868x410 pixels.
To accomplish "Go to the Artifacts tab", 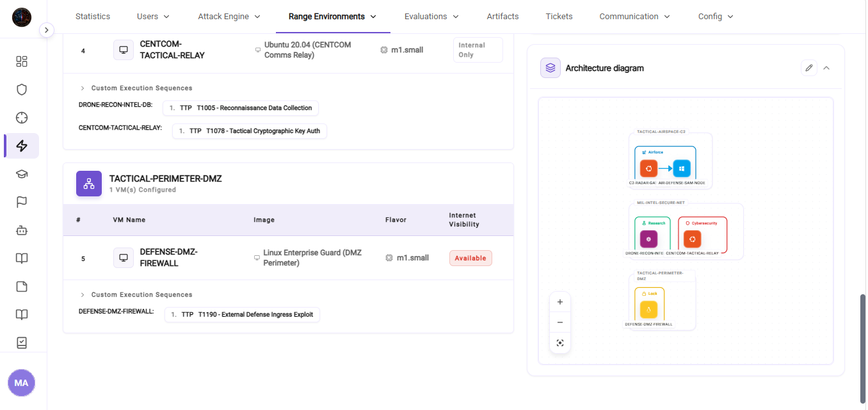I will (502, 17).
